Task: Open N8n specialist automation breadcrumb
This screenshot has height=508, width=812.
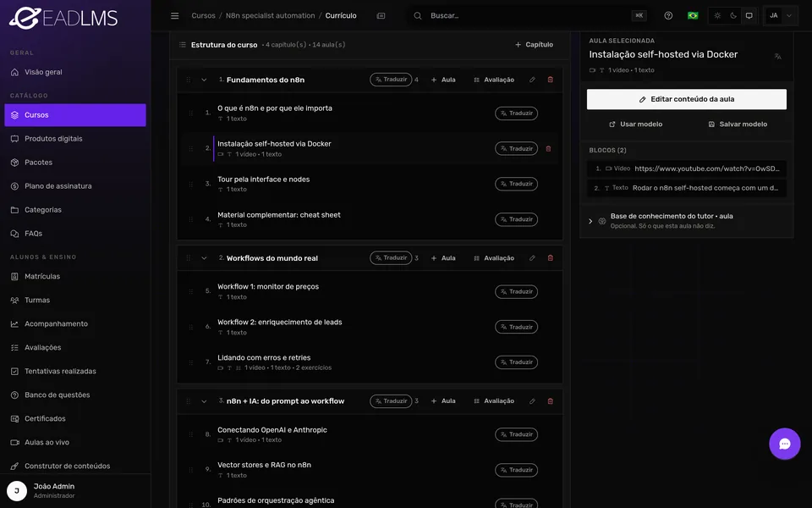Action: [270, 15]
